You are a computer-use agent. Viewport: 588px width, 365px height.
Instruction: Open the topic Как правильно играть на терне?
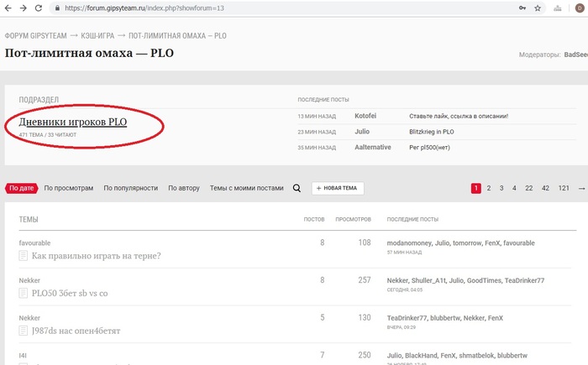(96, 256)
